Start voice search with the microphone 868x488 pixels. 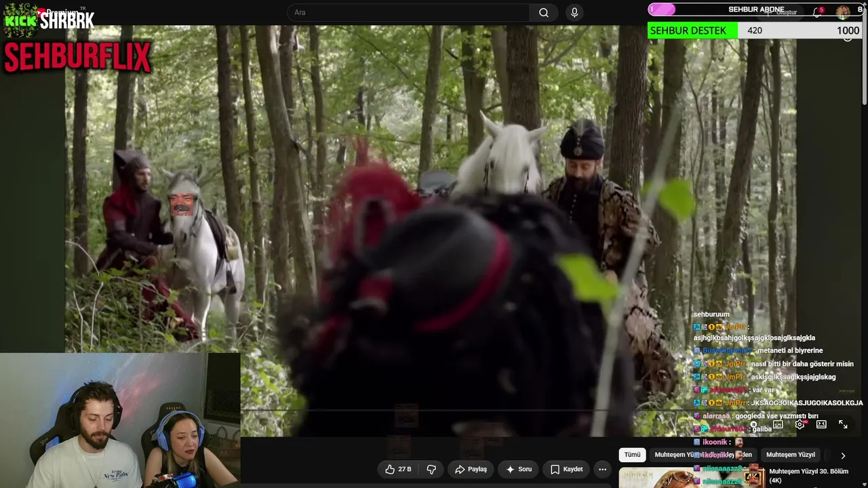tap(574, 13)
